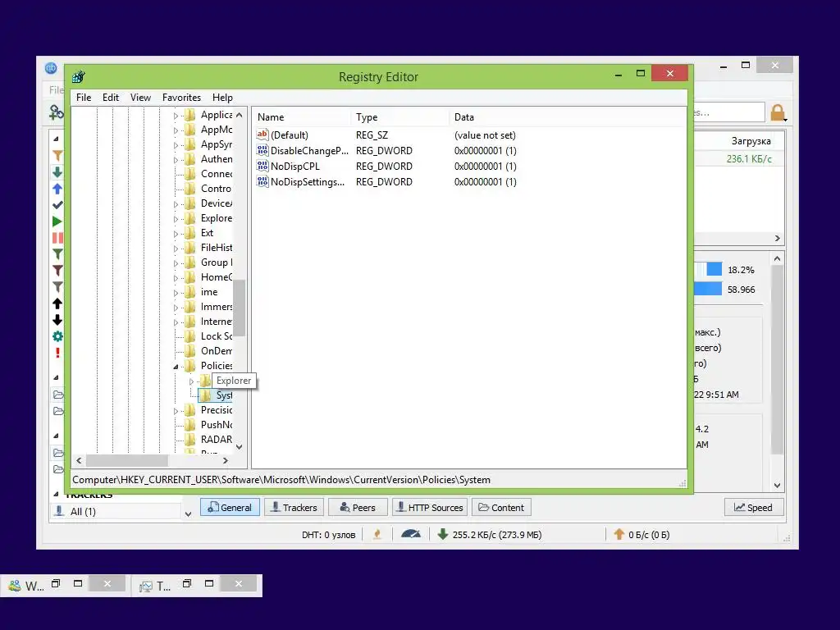Click the NoDispCPL DWORD value icon

pos(262,166)
